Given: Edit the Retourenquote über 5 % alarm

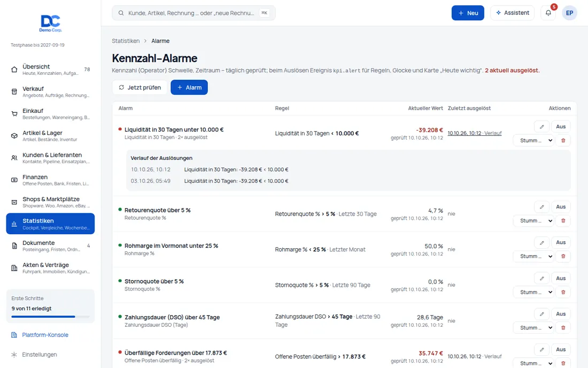Looking at the screenshot, I should pos(541,206).
